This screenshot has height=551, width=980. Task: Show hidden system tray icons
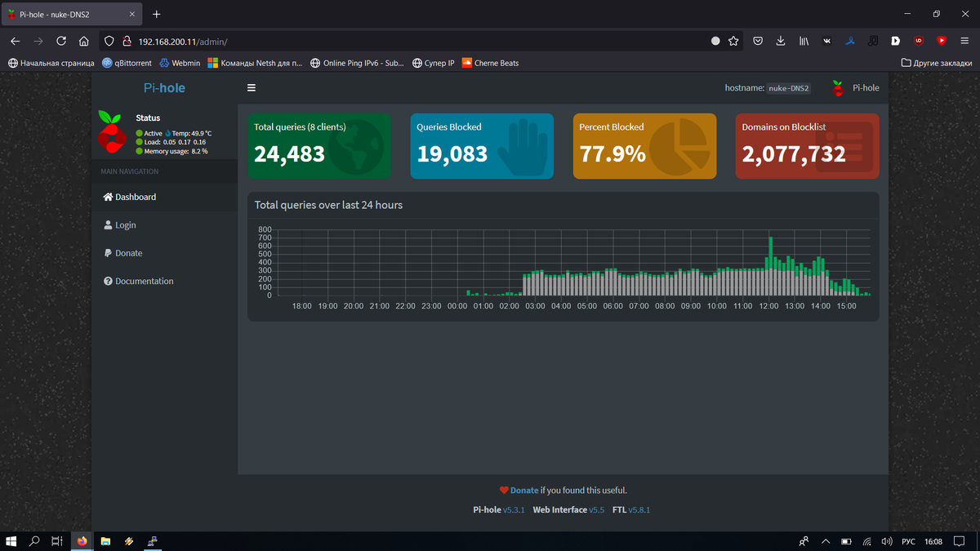click(x=825, y=540)
